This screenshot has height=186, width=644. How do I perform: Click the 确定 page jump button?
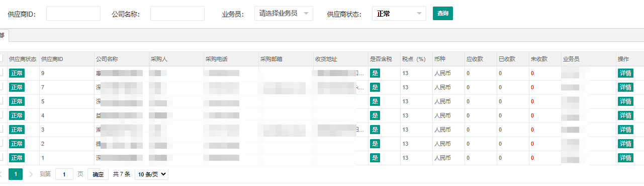[98, 174]
